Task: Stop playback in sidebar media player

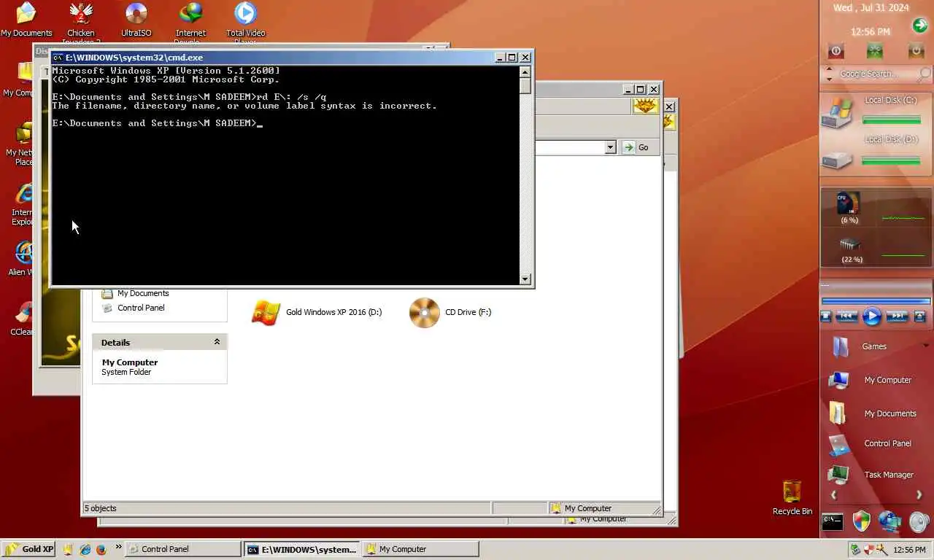Action: pyautogui.click(x=826, y=316)
